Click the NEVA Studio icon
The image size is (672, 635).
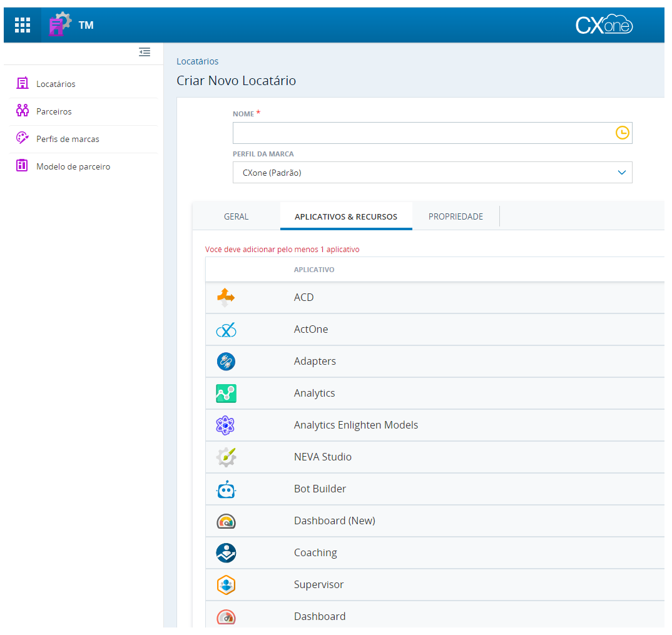[226, 457]
